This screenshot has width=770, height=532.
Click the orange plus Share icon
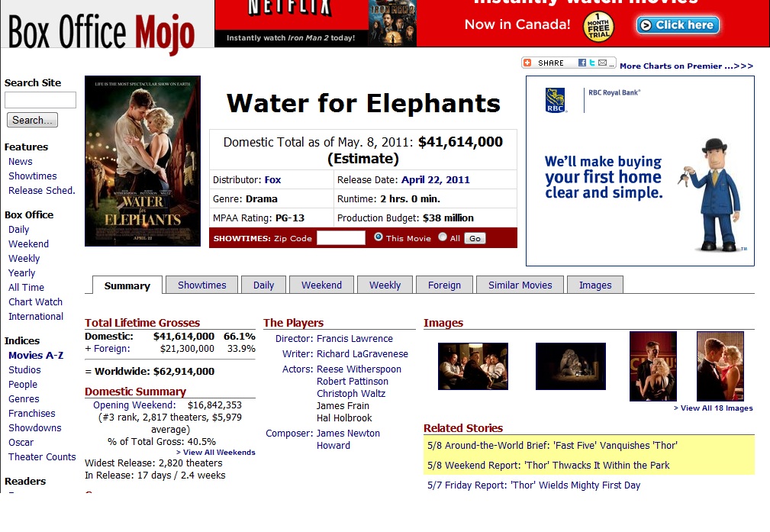(x=528, y=63)
